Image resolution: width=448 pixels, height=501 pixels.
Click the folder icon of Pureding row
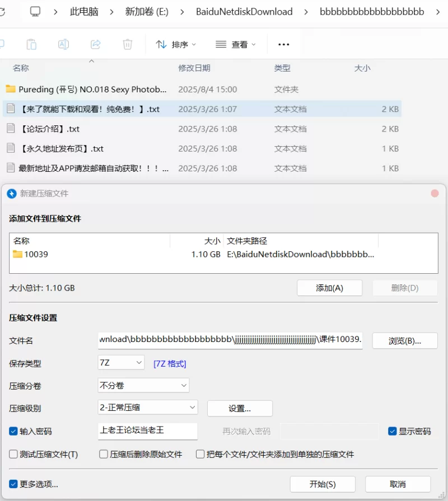point(11,88)
